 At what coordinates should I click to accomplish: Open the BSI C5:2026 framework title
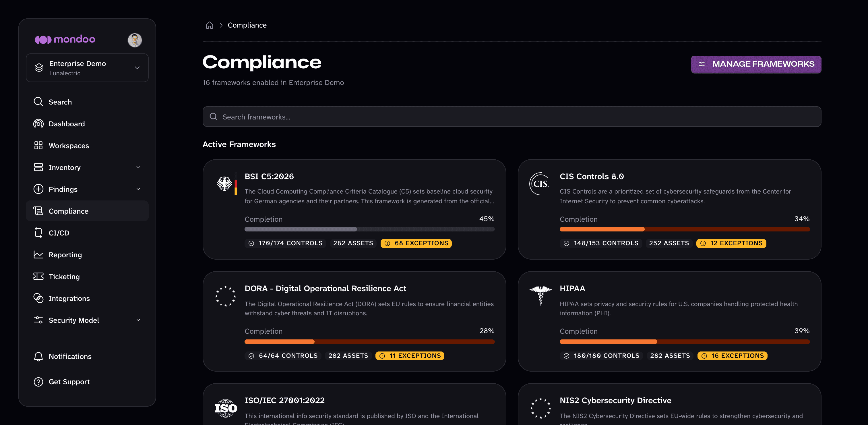[x=269, y=176]
